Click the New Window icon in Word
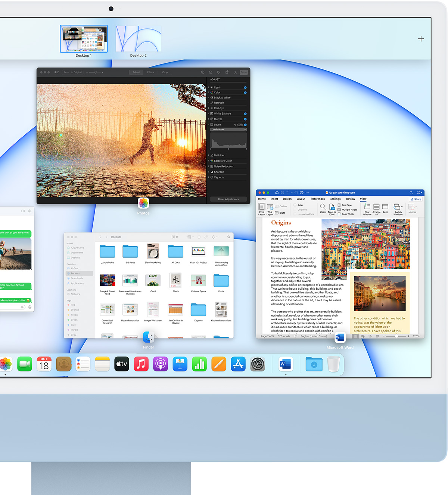The image size is (448, 495). click(367, 207)
